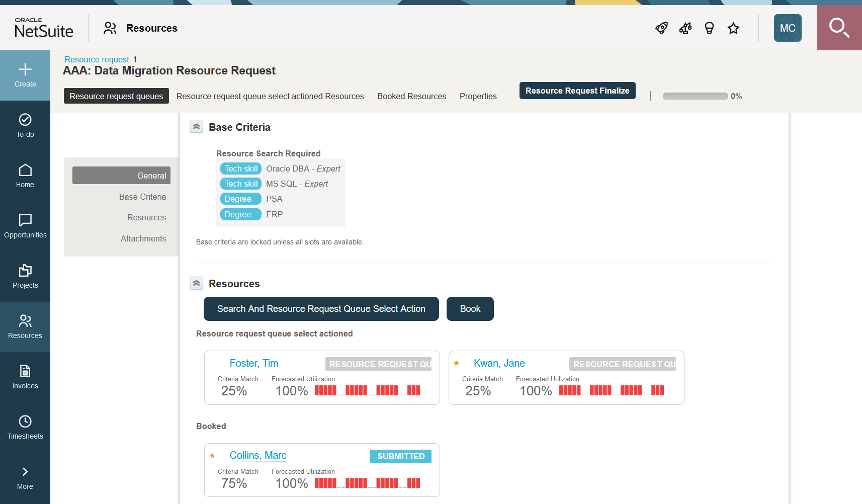Open the Properties tab
This screenshot has width=862, height=504.
[x=478, y=96]
